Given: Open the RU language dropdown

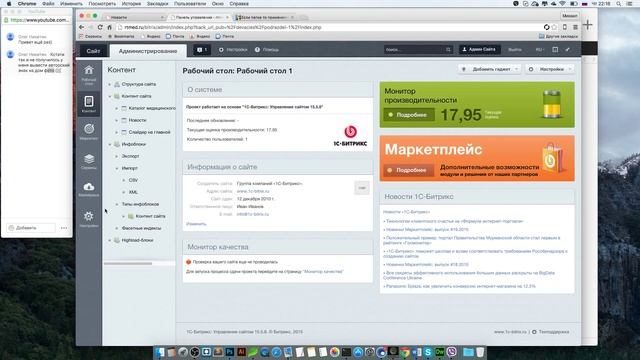Looking at the screenshot, I should pos(539,49).
